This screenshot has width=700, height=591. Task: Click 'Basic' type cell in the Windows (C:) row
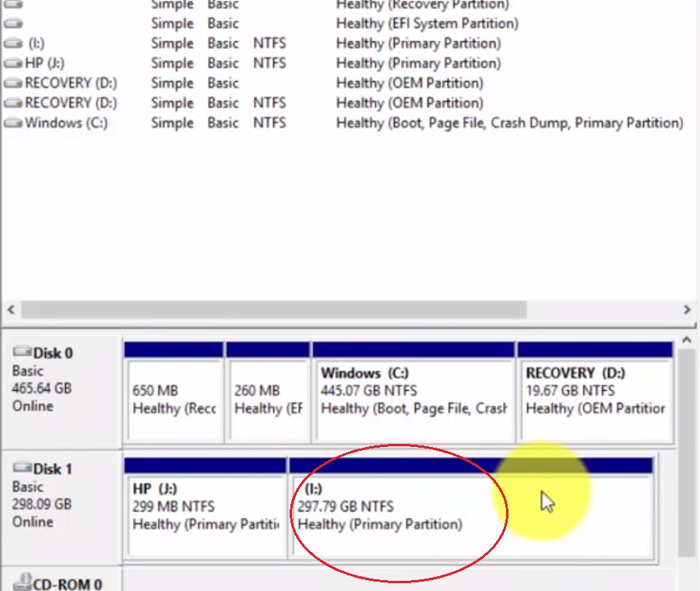pos(223,123)
